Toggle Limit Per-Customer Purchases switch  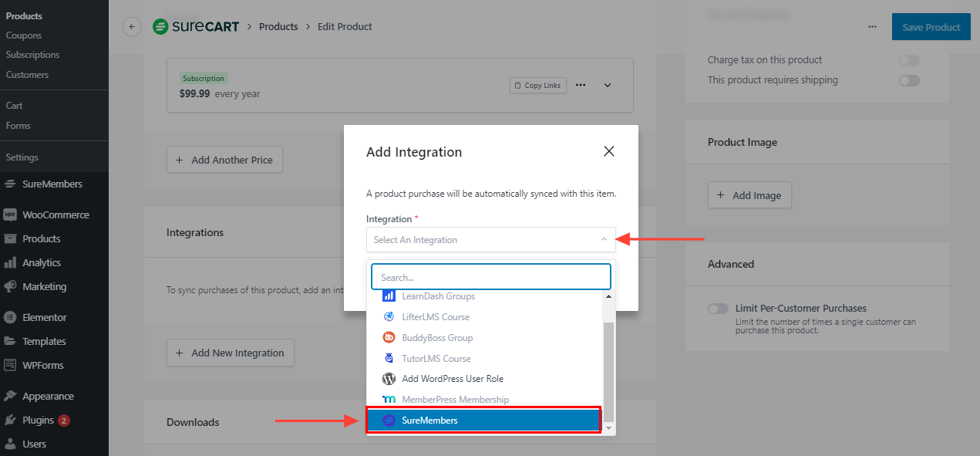(718, 309)
